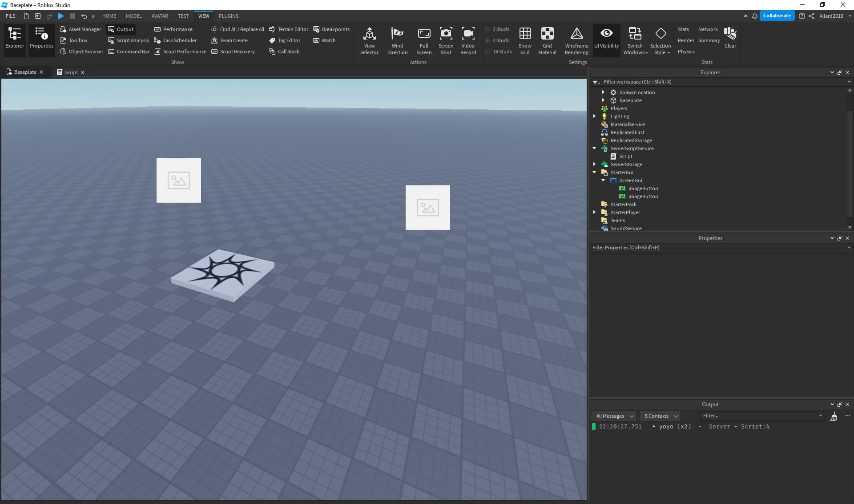The image size is (854, 504).
Task: Open the Asset Manager panel
Action: 81,29
